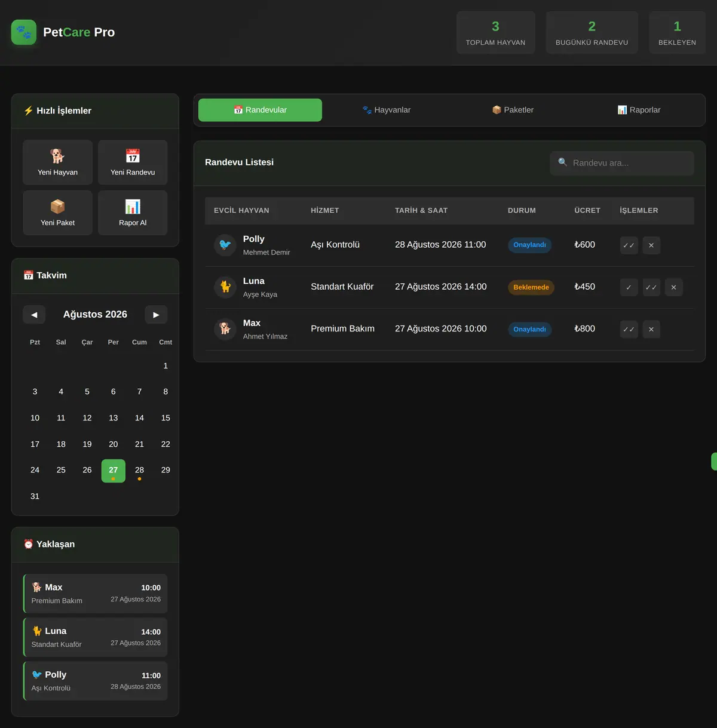Image resolution: width=717 pixels, height=728 pixels.
Task: Cancel Luna's appointment with the X icon
Action: pos(673,287)
